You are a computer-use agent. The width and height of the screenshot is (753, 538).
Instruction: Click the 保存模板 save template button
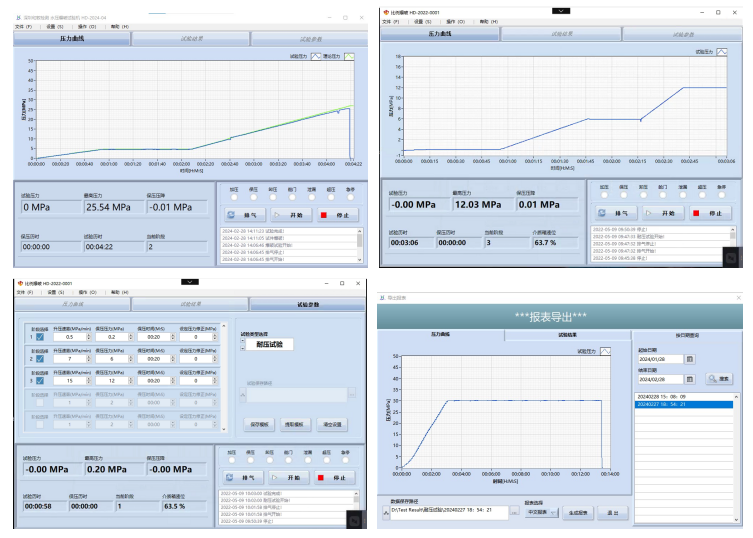click(259, 425)
